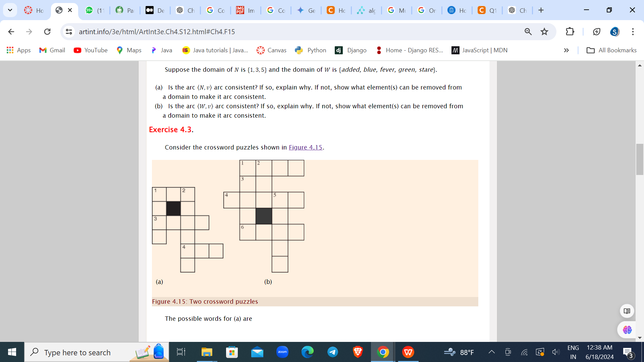
Task: Expand hidden bookmarks with the double-arrow chevron
Action: click(566, 50)
